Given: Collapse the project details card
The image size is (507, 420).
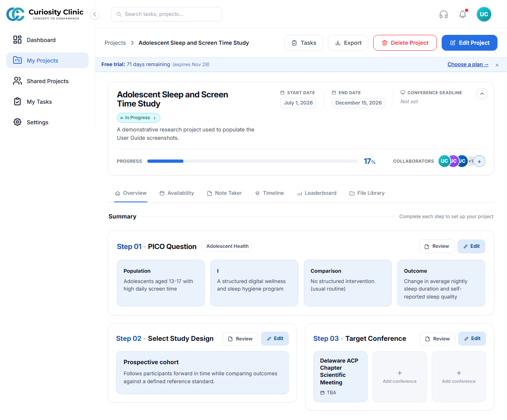Looking at the screenshot, I should [x=482, y=94].
